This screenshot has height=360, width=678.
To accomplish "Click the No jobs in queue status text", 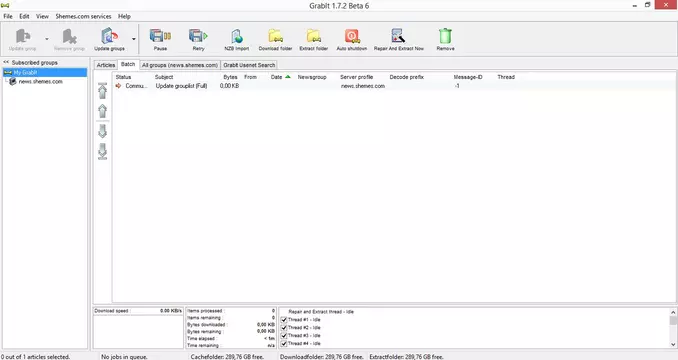I will click(x=124, y=357).
